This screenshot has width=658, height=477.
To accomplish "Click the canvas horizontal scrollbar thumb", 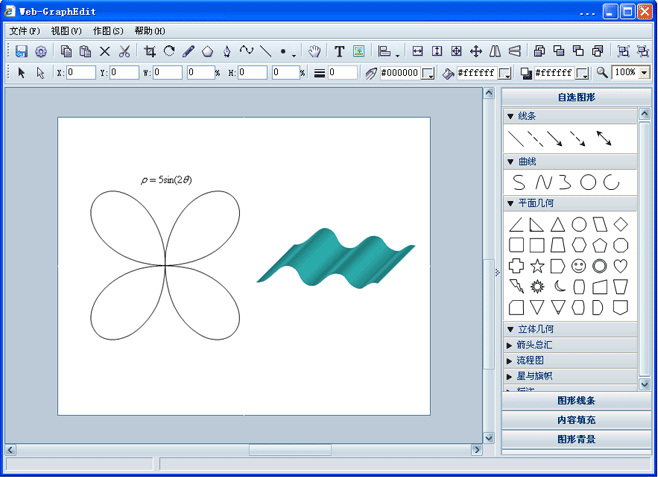I will tap(290, 450).
